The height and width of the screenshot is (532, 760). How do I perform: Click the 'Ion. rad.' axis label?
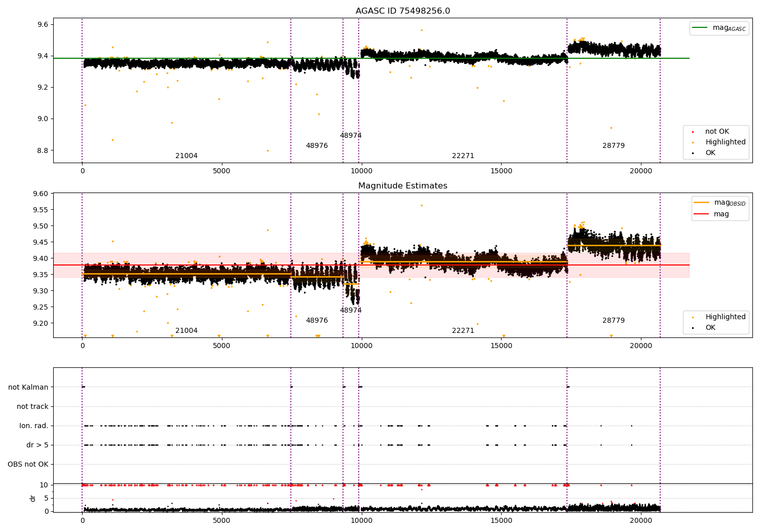[x=34, y=426]
